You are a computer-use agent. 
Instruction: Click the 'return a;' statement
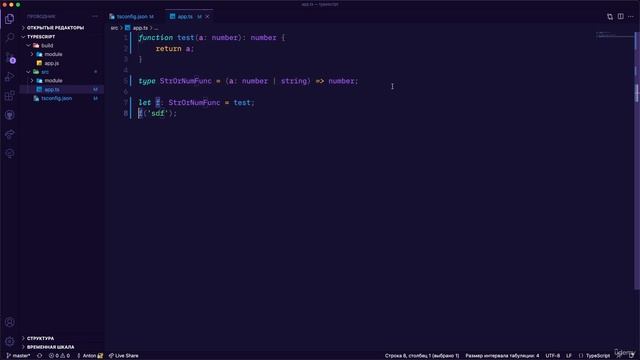point(175,49)
